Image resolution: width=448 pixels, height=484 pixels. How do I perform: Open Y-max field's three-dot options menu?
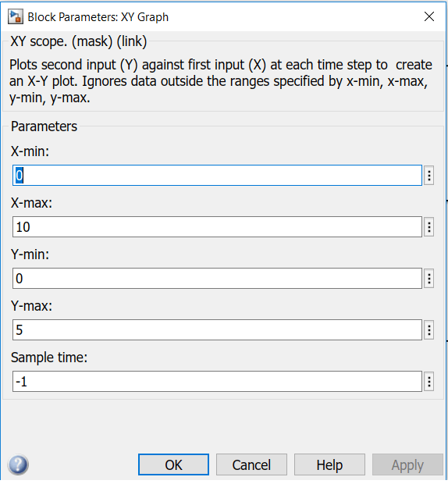coord(428,330)
